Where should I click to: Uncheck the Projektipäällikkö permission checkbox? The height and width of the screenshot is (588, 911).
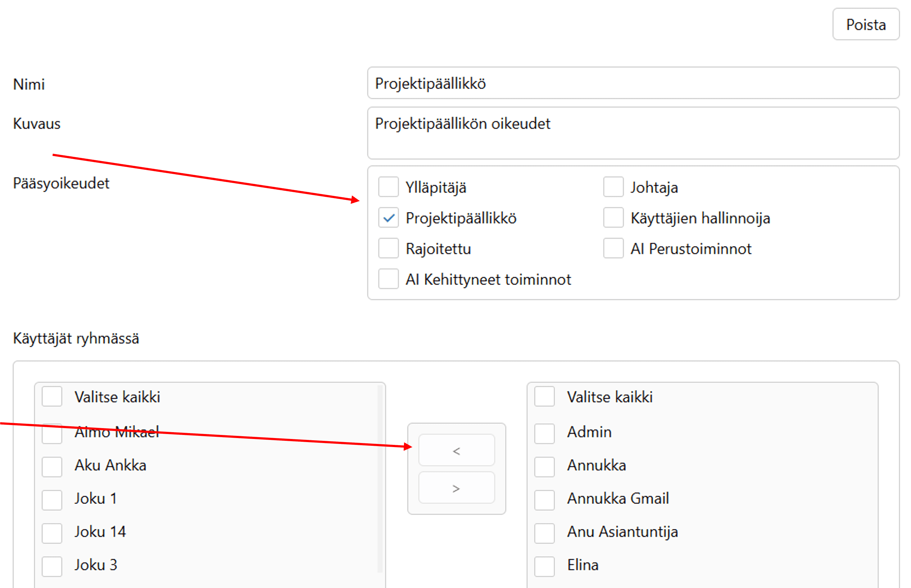[388, 218]
